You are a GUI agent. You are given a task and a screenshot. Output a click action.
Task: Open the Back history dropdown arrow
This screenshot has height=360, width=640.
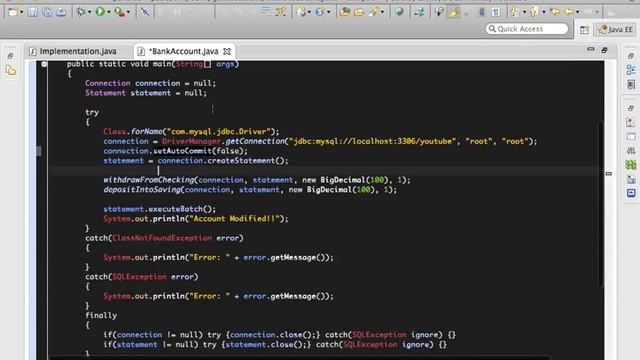coord(577,13)
